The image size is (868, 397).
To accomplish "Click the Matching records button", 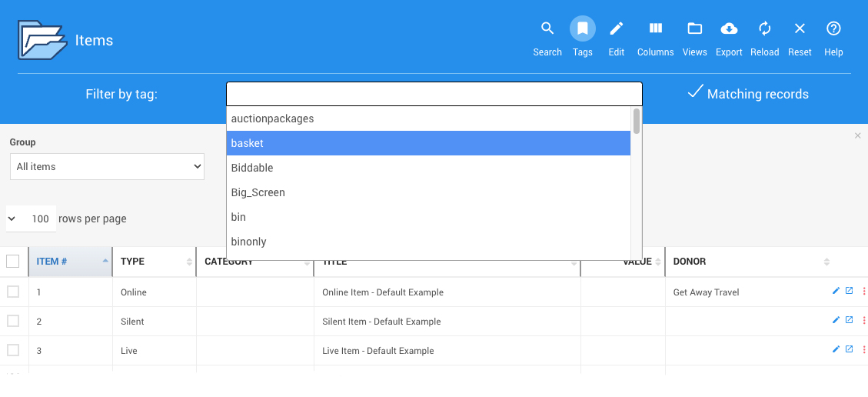I will coord(747,94).
